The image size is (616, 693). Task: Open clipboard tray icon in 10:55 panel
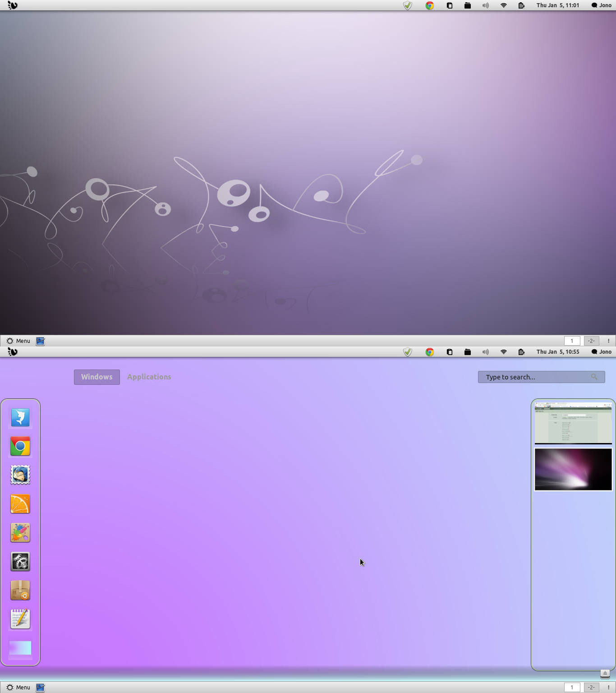click(x=450, y=352)
